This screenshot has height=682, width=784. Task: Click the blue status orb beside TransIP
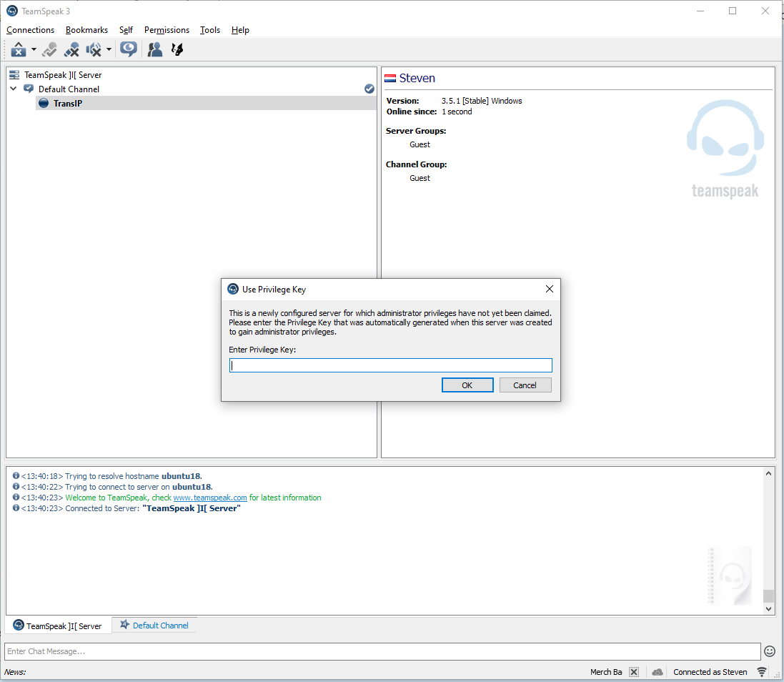coord(44,103)
